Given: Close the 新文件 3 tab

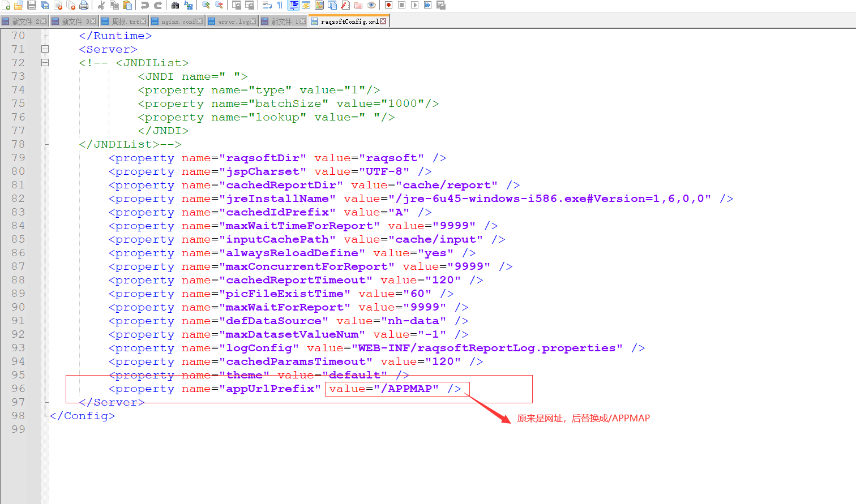Looking at the screenshot, I should [93, 21].
